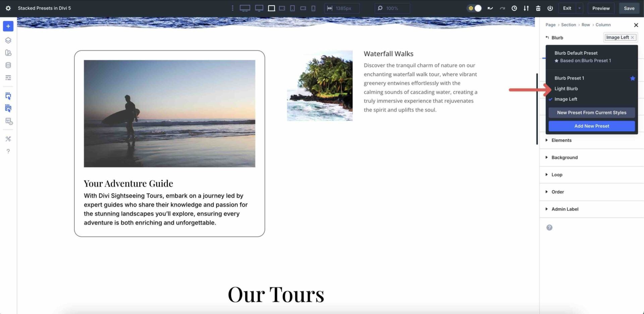Star the Light Blurb preset

point(633,89)
